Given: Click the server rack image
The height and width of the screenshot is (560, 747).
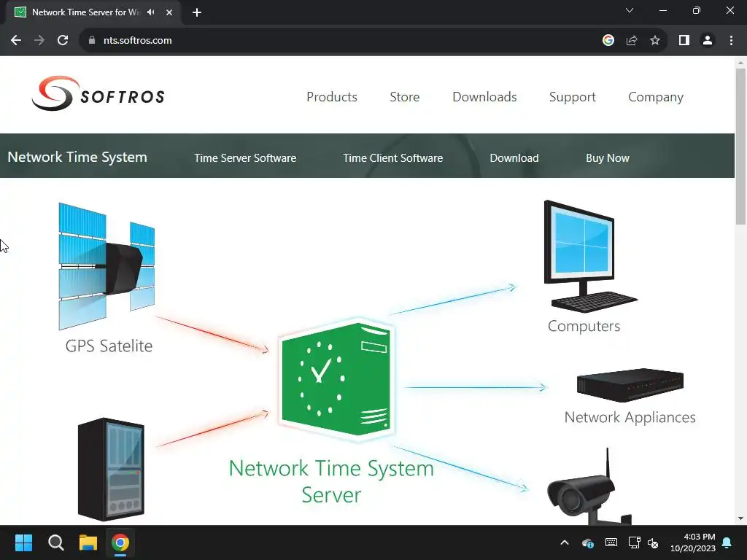Looking at the screenshot, I should click(x=111, y=470).
